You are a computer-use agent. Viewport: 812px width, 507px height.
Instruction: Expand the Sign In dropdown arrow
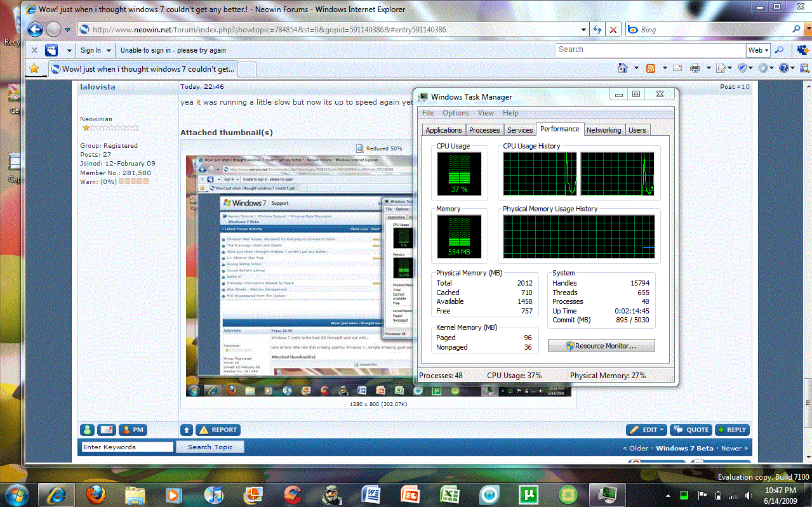(109, 50)
